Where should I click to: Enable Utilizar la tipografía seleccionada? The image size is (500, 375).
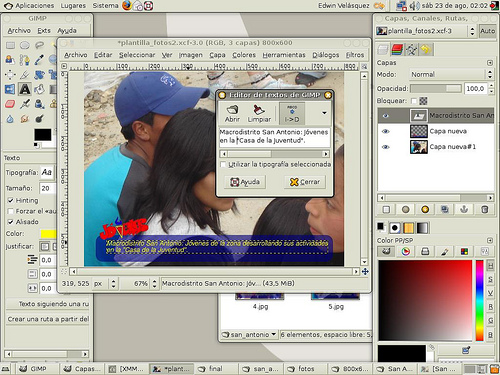(x=223, y=164)
